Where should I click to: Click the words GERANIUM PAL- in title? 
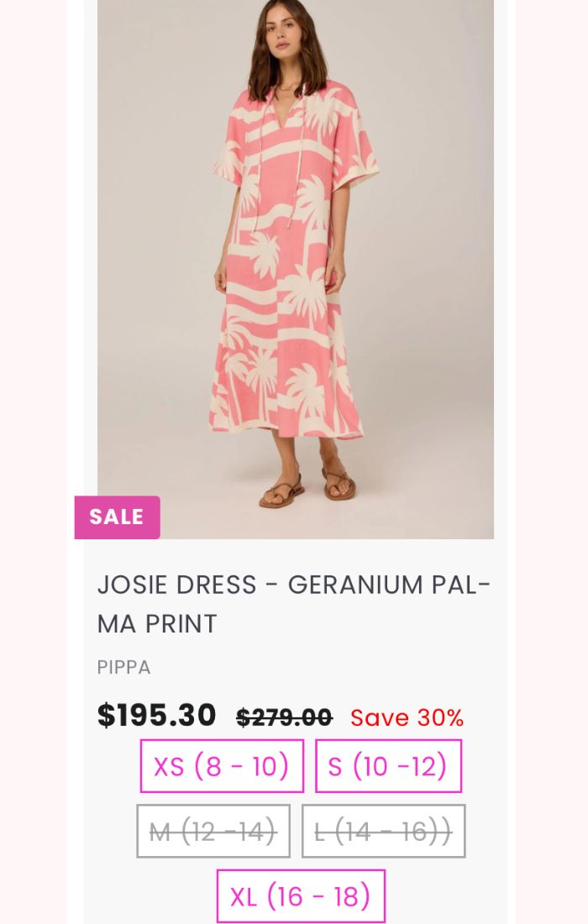389,585
